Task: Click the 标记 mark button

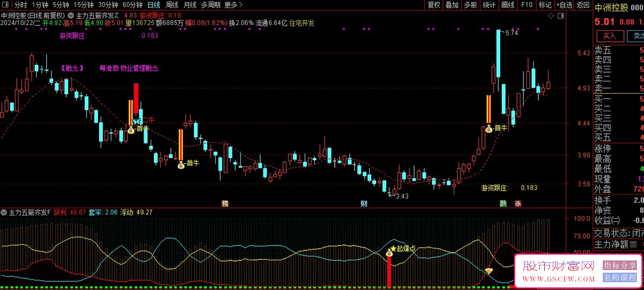Action: click(x=545, y=5)
